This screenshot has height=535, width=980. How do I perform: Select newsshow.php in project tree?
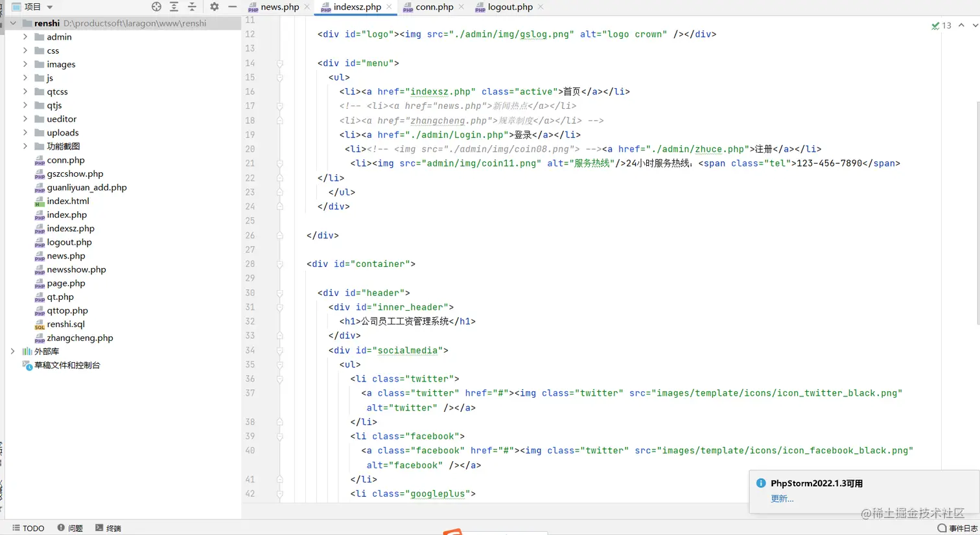tap(76, 269)
